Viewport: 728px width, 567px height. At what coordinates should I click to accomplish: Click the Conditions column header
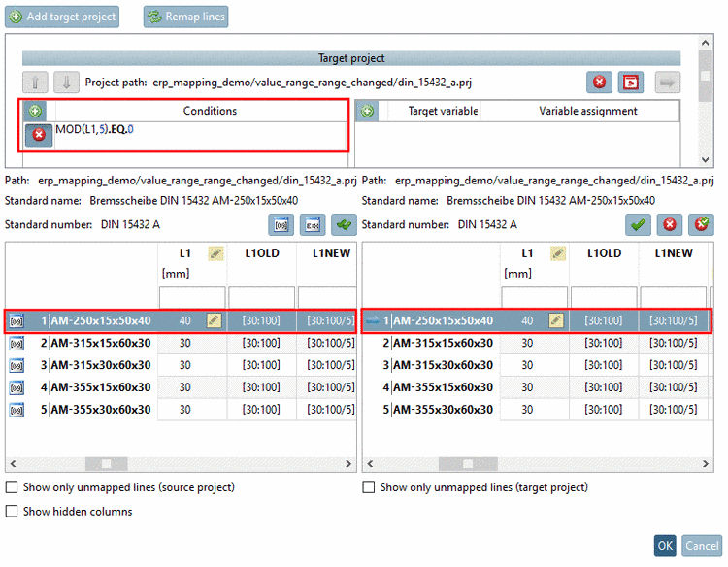click(210, 111)
